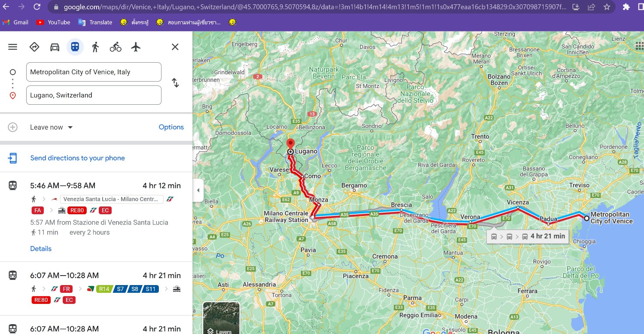Click the Bergamo label on the map

pos(354,185)
